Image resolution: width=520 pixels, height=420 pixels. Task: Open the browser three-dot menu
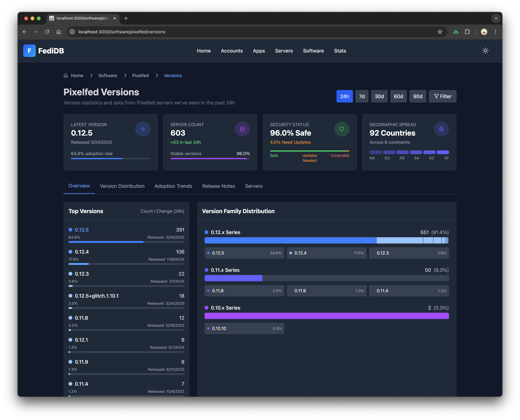pos(495,32)
